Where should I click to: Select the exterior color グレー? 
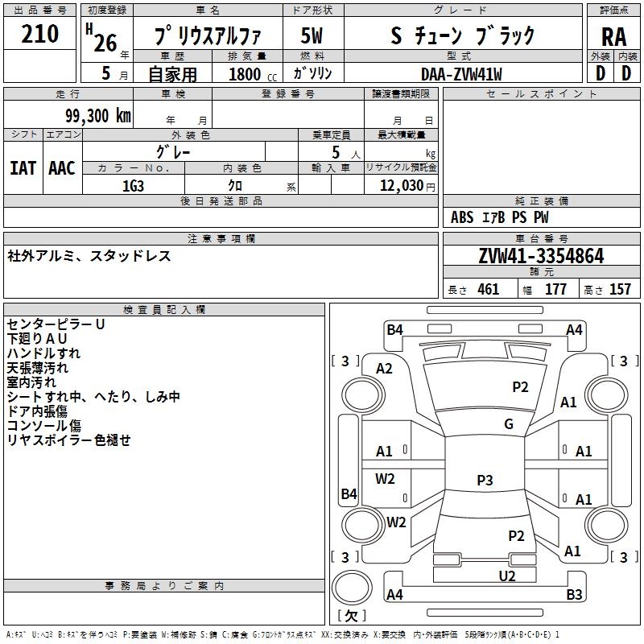pos(173,152)
